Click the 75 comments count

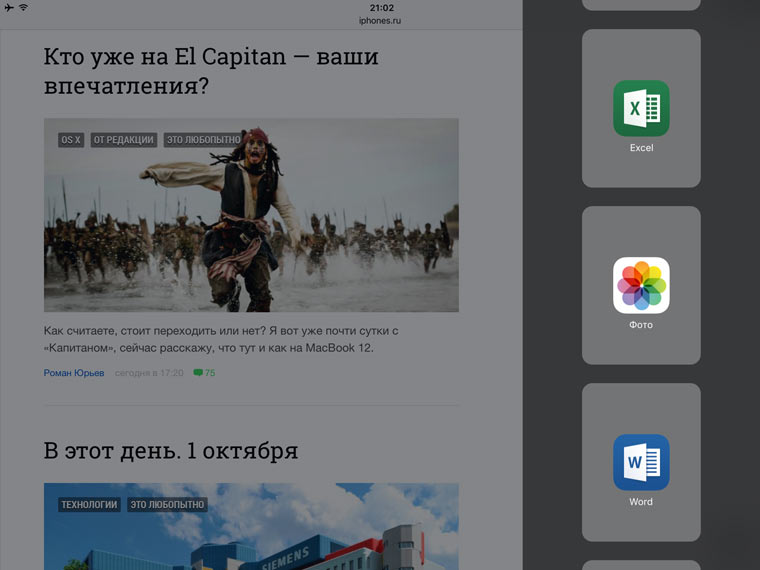[210, 373]
